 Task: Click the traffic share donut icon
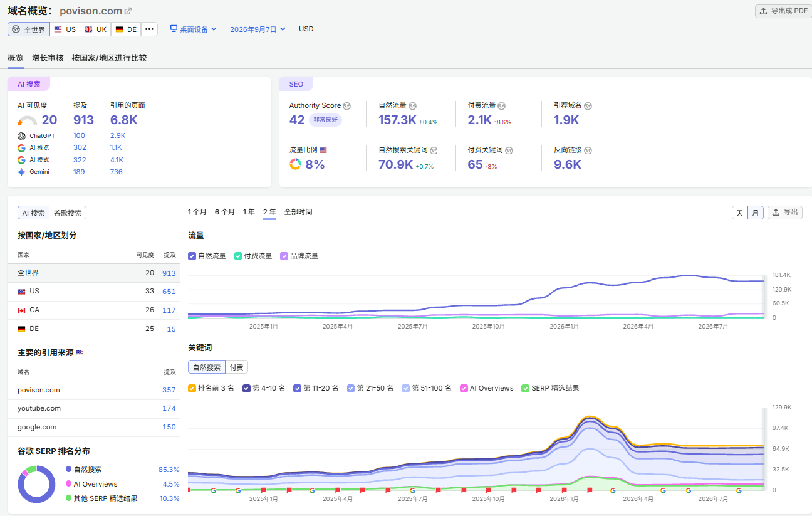coord(295,164)
